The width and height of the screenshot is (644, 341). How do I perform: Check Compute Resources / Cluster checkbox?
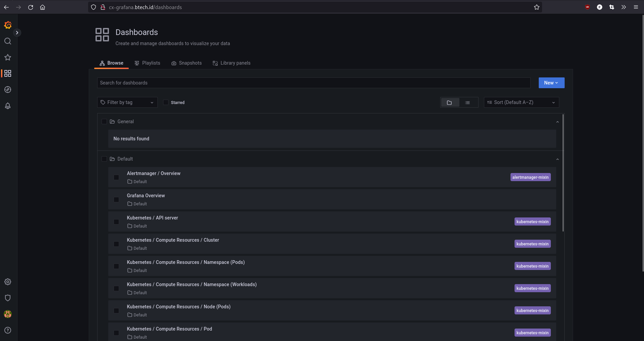point(116,244)
